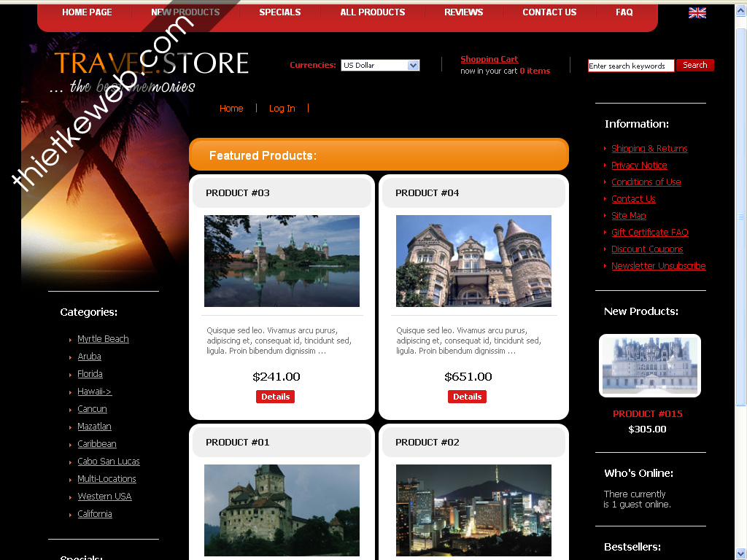Click the Travel Store logo
Image resolution: width=747 pixels, height=560 pixels.
coord(151,71)
